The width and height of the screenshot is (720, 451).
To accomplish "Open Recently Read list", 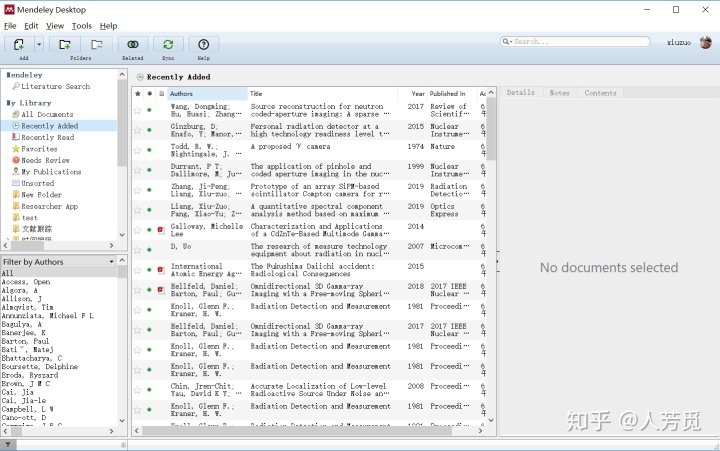I will coord(47,137).
